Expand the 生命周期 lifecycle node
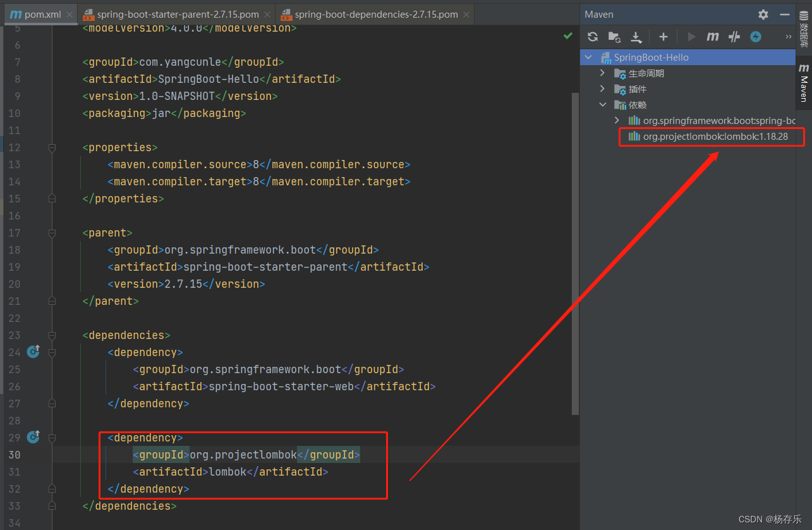The image size is (812, 530). [602, 73]
